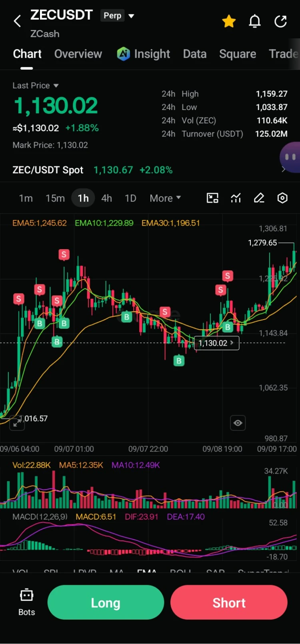Tap the 1,016.57 chart low label
The width and height of the screenshot is (300, 644).
pyautogui.click(x=34, y=418)
